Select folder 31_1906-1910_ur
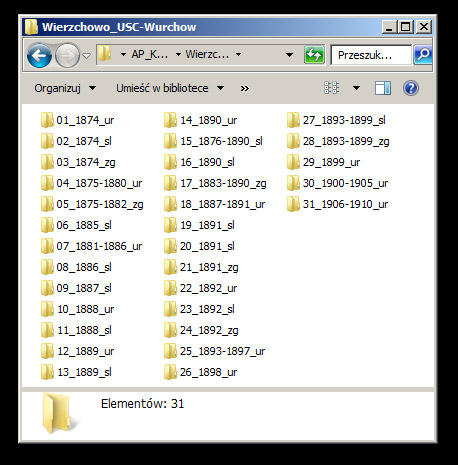Screen dimensions: 458x465 pyautogui.click(x=338, y=204)
